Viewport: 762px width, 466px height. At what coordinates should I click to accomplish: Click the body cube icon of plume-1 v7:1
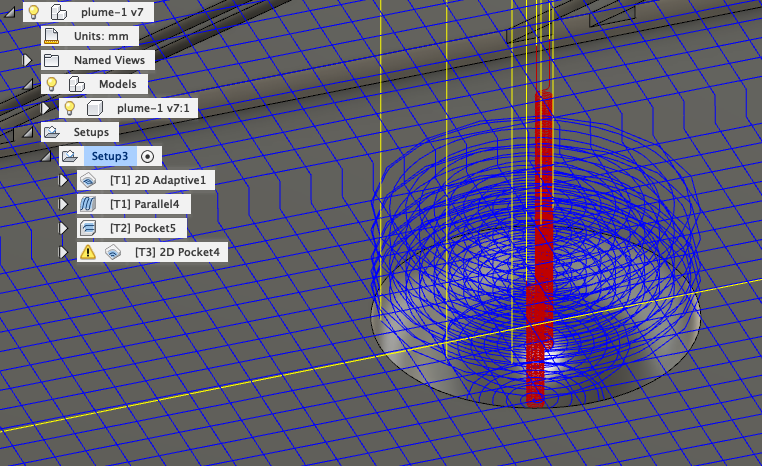pos(95,108)
